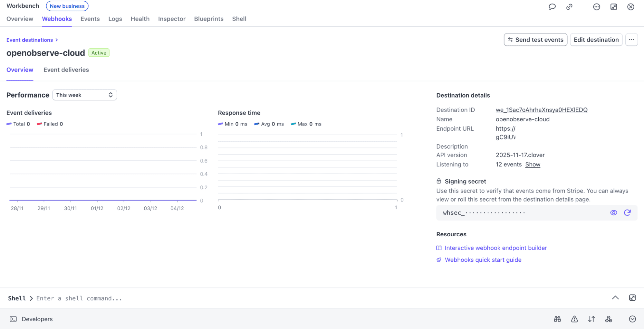Reveal the signing secret with the eye icon
This screenshot has height=329, width=644.
(x=613, y=212)
